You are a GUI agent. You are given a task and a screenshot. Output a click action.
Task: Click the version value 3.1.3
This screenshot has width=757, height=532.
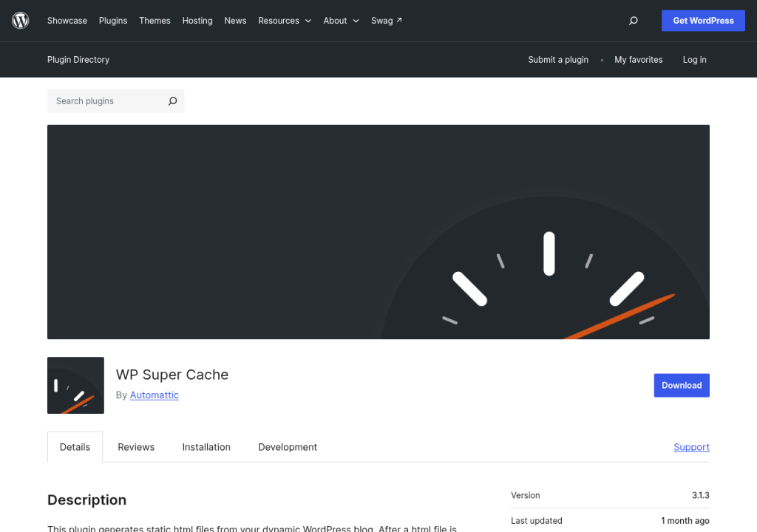(701, 495)
